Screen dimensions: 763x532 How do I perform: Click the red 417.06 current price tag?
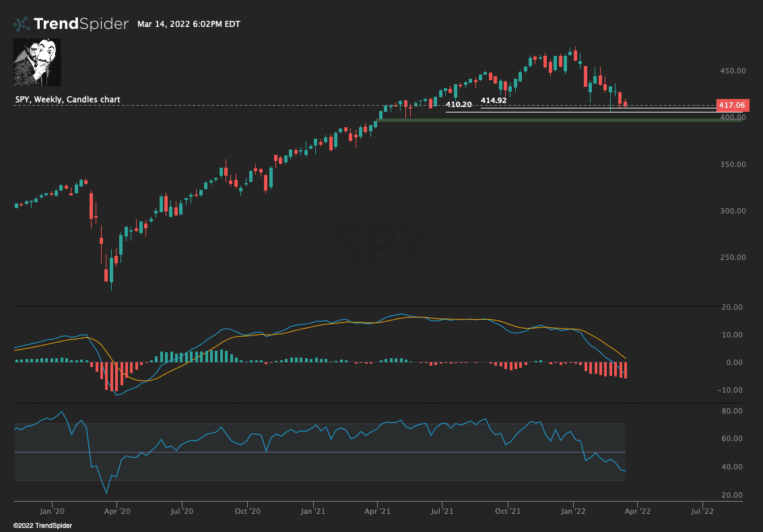pyautogui.click(x=731, y=105)
